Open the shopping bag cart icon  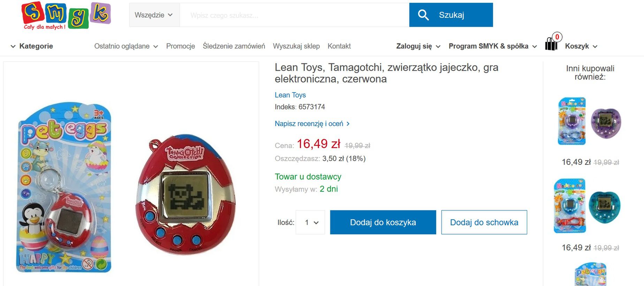coord(552,43)
